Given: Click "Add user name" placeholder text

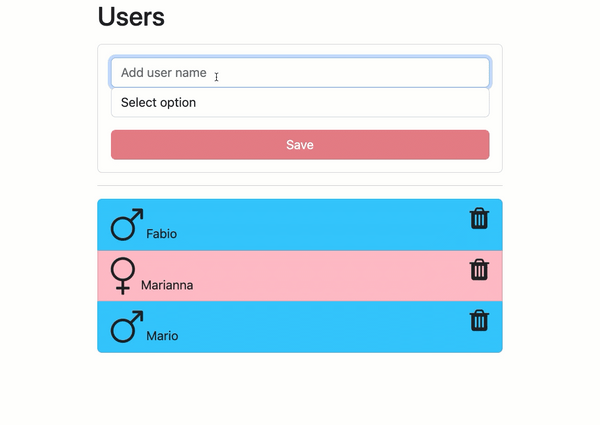Looking at the screenshot, I should pyautogui.click(x=164, y=73).
